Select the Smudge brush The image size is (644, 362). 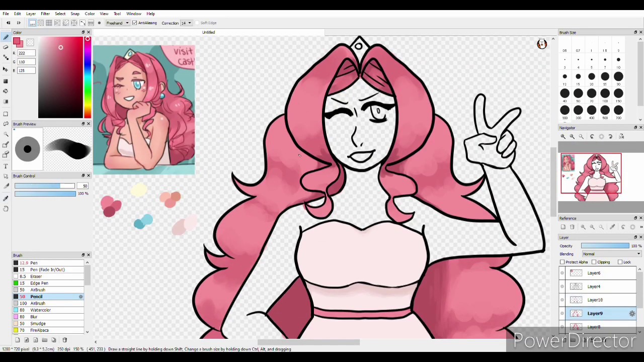click(x=48, y=324)
